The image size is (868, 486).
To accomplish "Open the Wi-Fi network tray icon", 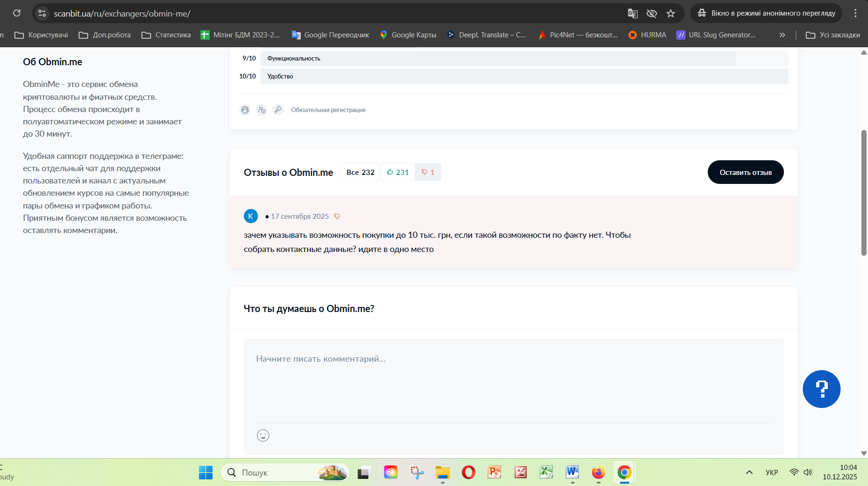I will point(794,472).
